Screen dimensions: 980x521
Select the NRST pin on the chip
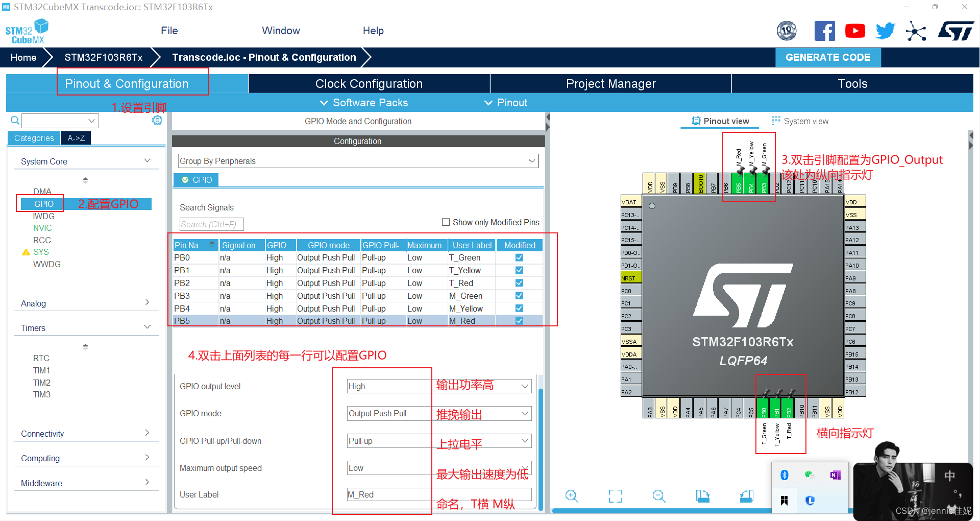click(631, 278)
